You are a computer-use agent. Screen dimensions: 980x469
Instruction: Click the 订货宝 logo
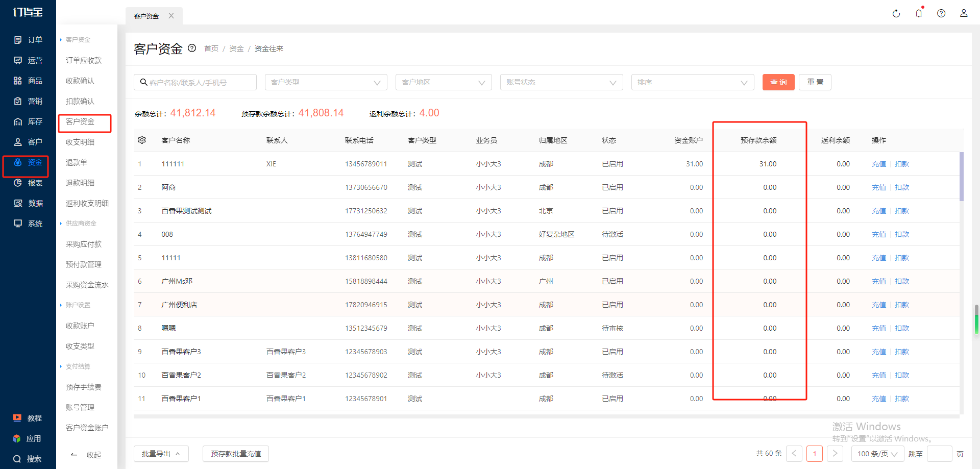click(28, 12)
